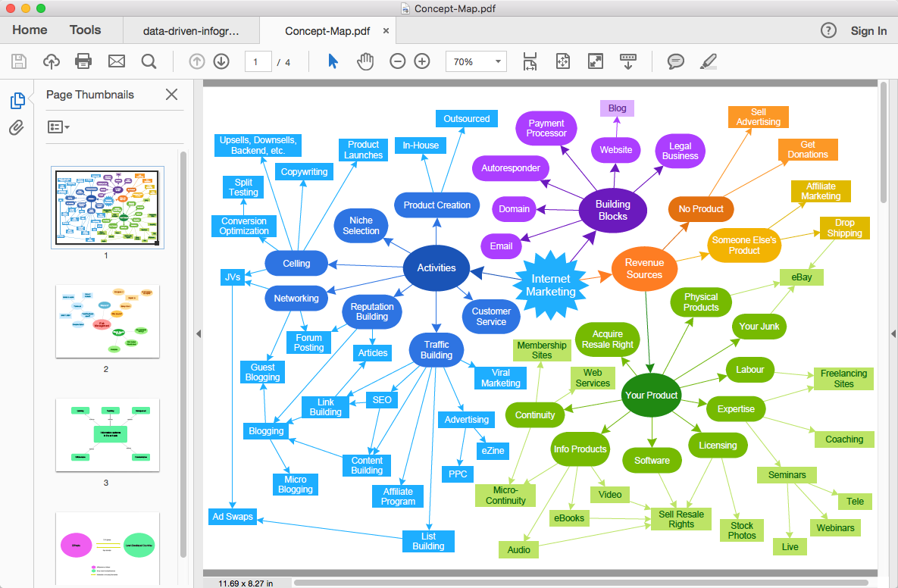This screenshot has height=588, width=898.
Task: Click the Sell Resale Rights box
Action: [x=681, y=519]
